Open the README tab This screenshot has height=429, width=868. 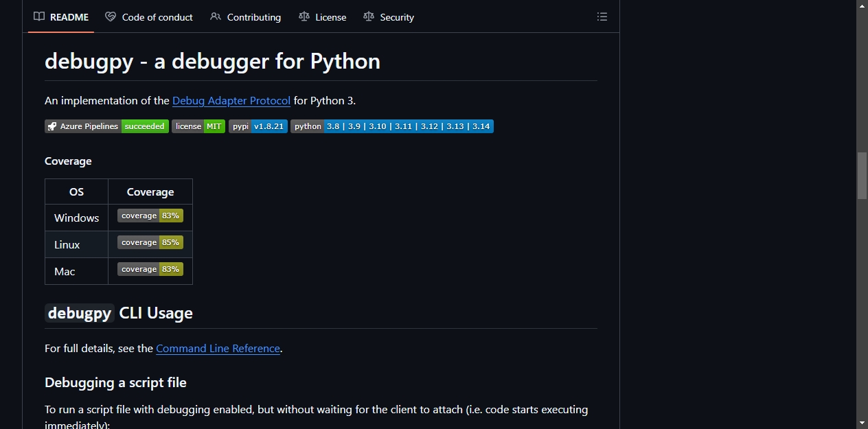click(x=62, y=17)
